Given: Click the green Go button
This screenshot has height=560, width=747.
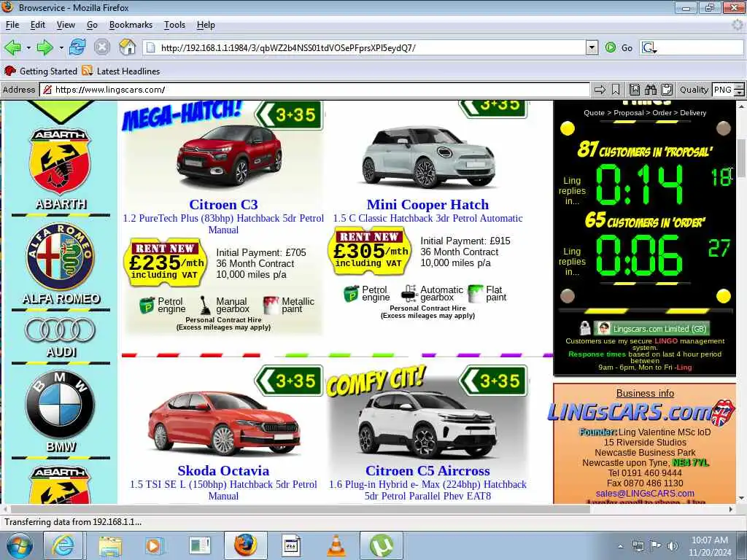Looking at the screenshot, I should (x=619, y=47).
